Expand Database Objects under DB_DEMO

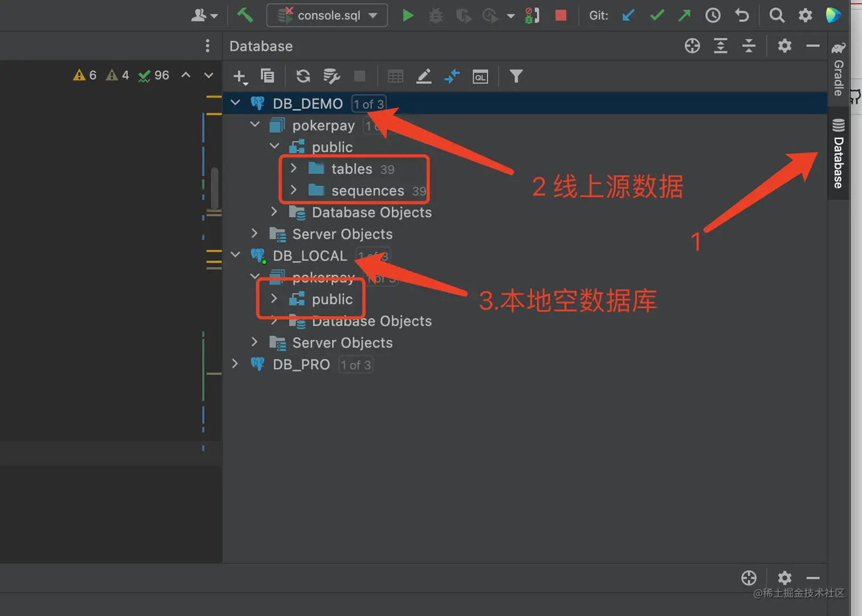[274, 211]
